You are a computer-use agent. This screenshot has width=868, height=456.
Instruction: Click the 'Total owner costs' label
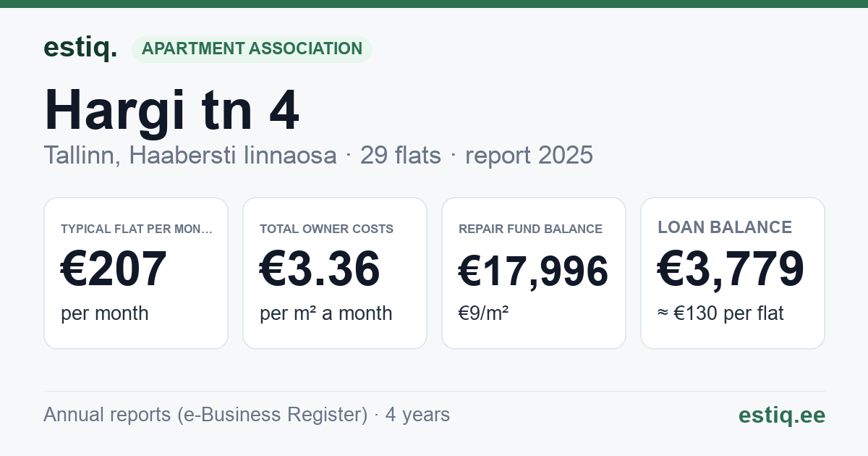pos(327,229)
